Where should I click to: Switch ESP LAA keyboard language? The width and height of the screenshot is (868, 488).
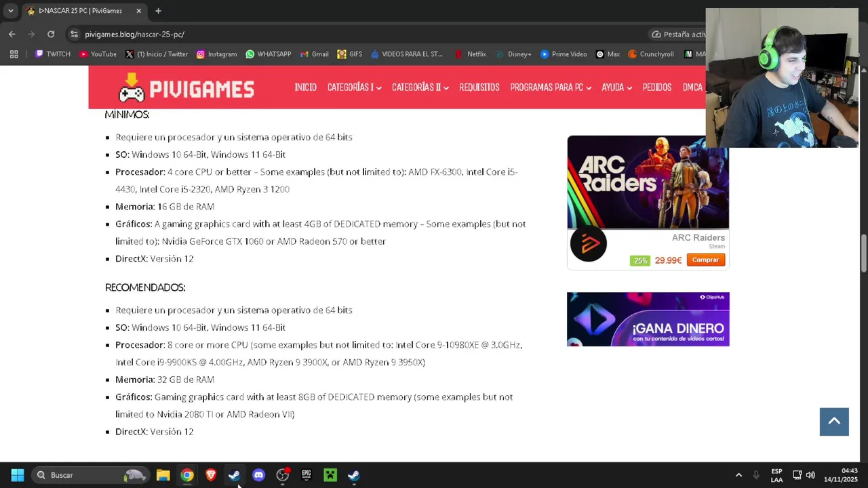776,475
